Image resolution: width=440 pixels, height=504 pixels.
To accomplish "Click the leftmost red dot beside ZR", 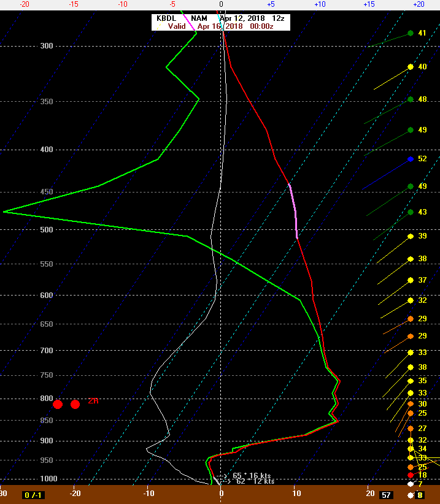I will tap(58, 404).
